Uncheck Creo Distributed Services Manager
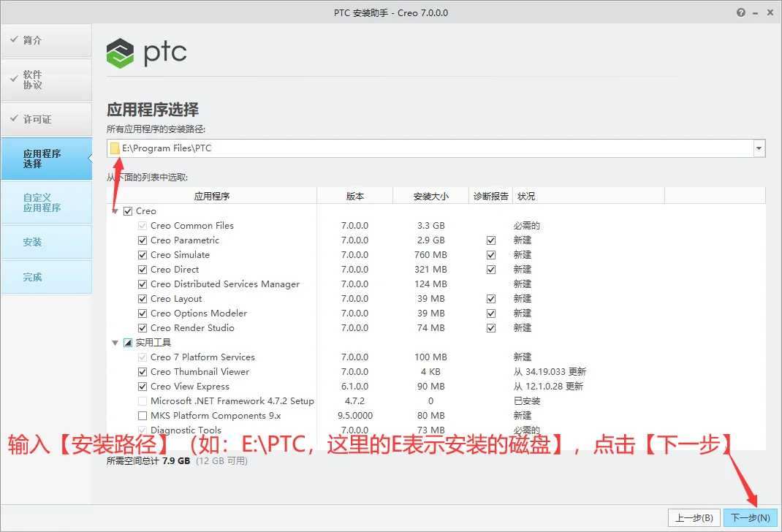This screenshot has width=782, height=532. [142, 284]
